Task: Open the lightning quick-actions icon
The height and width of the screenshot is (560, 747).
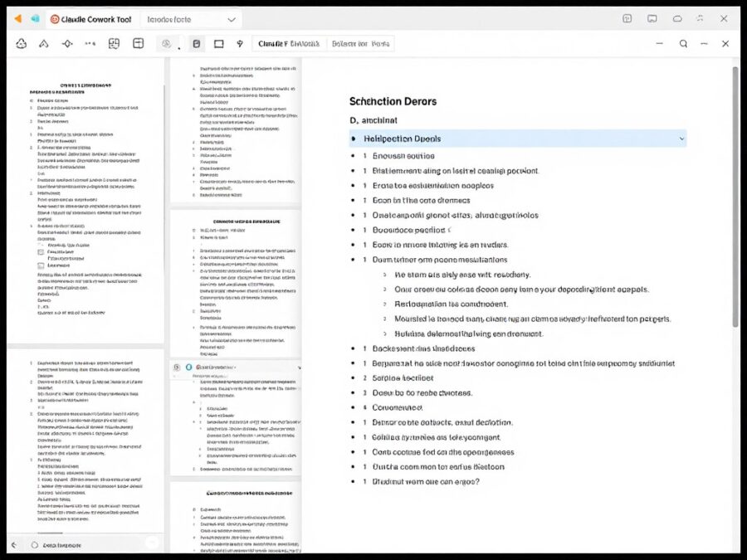Action: coord(239,43)
